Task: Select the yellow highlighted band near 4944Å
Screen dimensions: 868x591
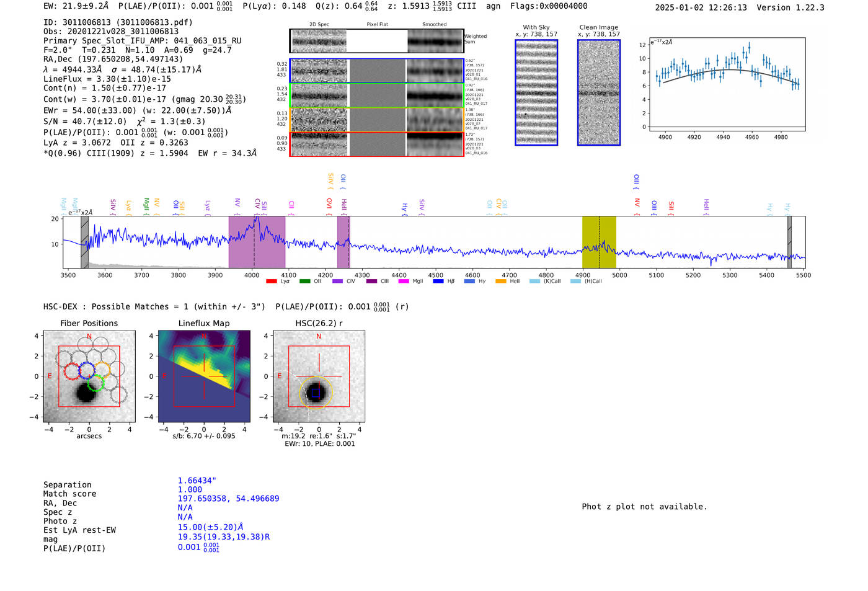Action: pyautogui.click(x=598, y=242)
